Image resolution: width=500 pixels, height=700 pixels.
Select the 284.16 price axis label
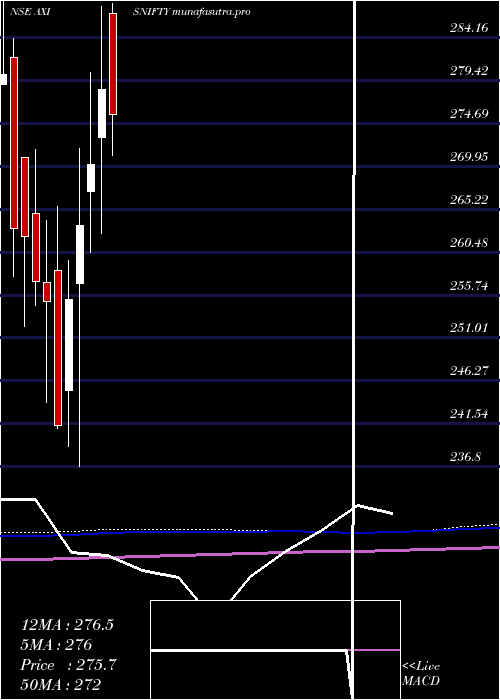point(469,29)
